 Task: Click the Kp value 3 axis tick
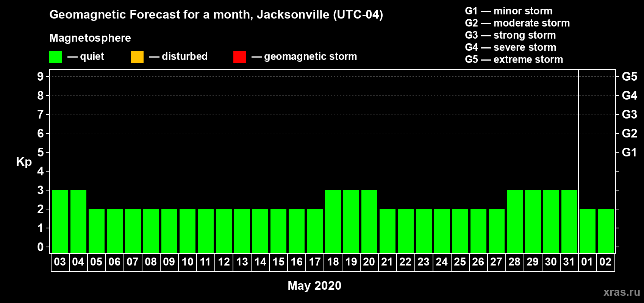point(41,190)
